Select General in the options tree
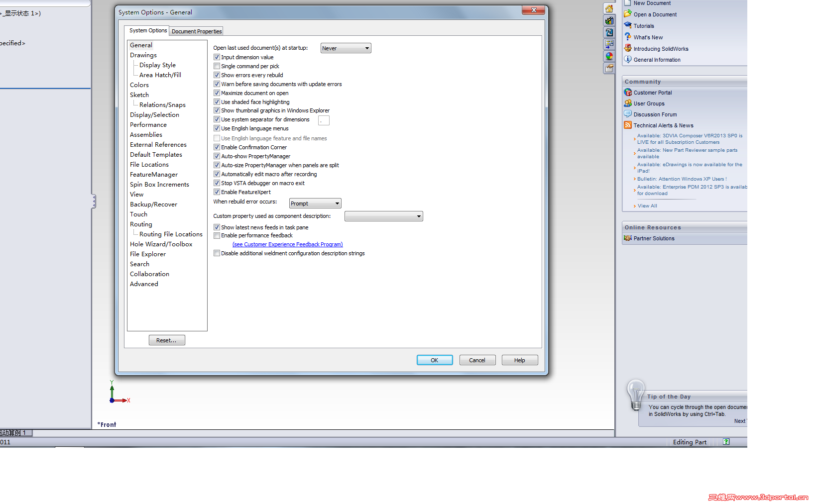818x504 pixels. (141, 45)
